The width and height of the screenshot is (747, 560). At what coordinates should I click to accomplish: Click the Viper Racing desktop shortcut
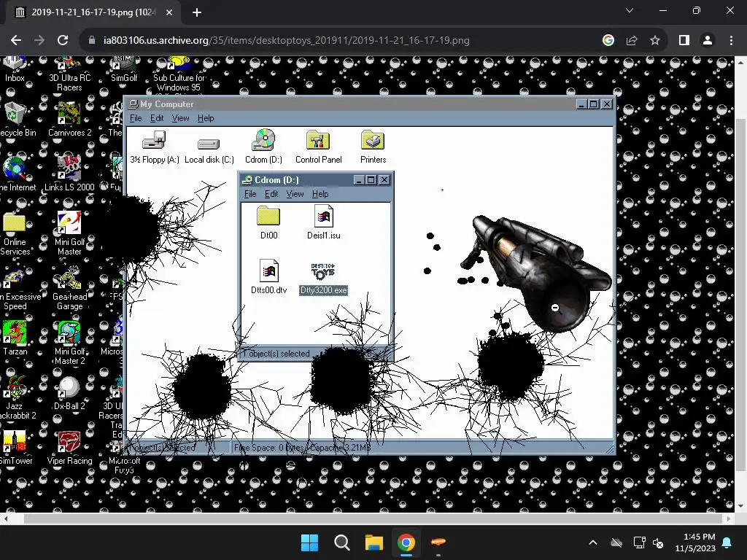tap(69, 448)
